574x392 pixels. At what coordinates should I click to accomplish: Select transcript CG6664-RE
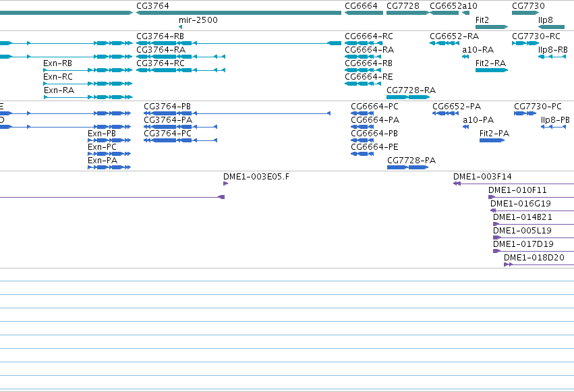point(363,84)
